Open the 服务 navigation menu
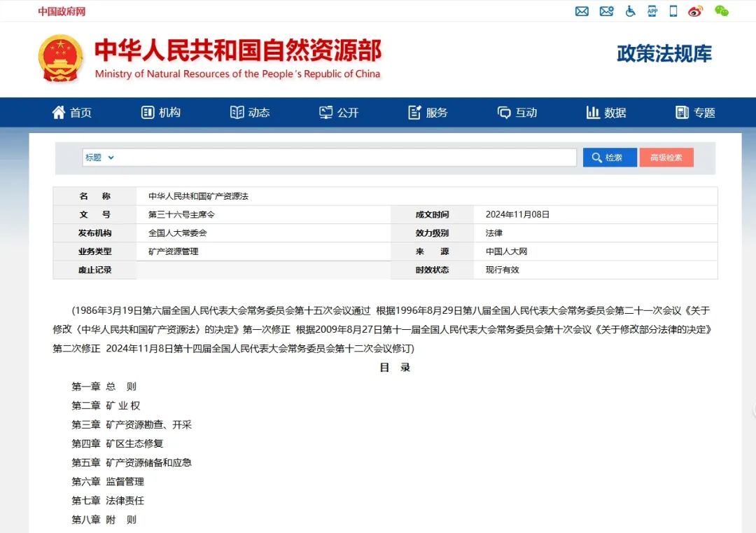The image size is (756, 533). coord(428,113)
